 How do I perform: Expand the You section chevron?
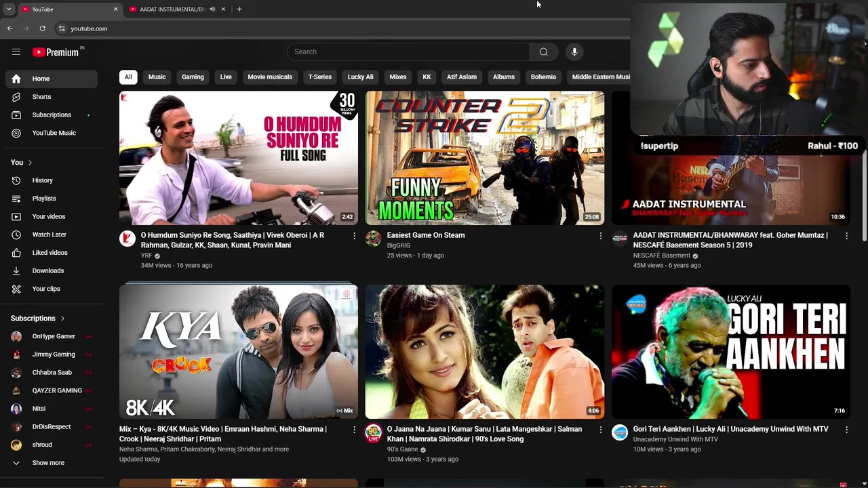(30, 163)
